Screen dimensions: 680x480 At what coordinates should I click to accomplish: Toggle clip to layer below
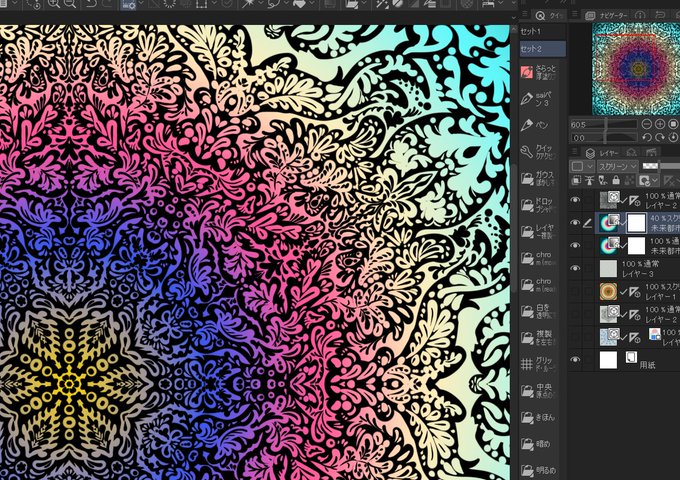tap(577, 180)
